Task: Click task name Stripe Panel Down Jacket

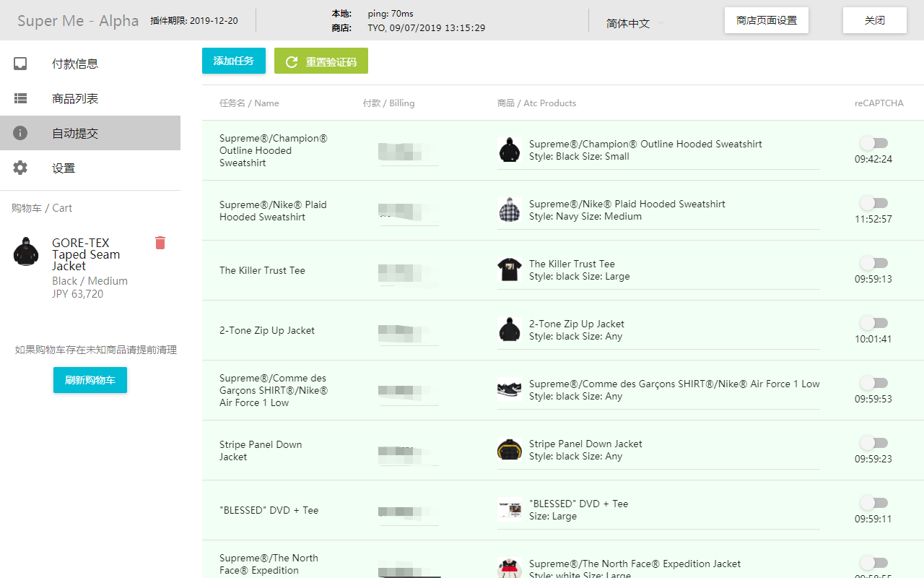Action: pos(261,450)
